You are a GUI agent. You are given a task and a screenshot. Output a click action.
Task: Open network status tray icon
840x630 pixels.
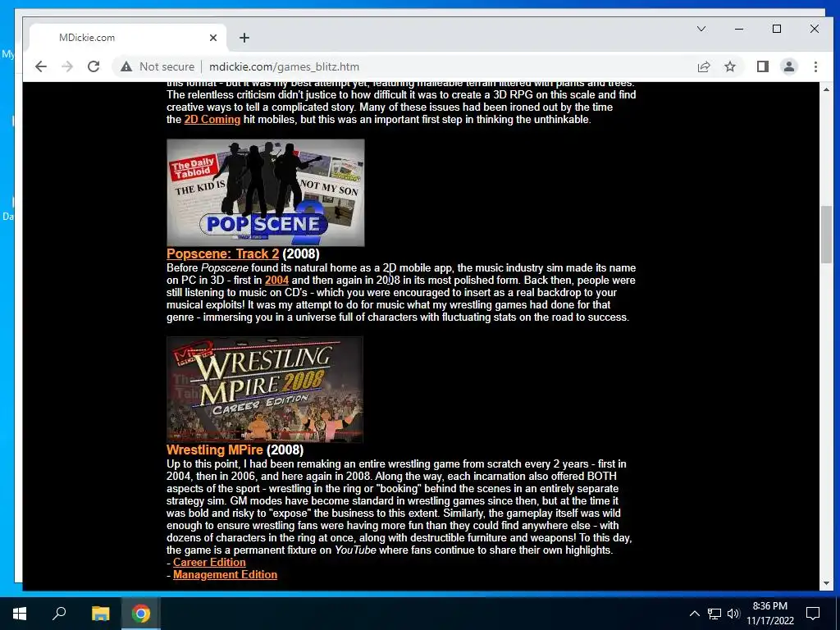pyautogui.click(x=714, y=614)
